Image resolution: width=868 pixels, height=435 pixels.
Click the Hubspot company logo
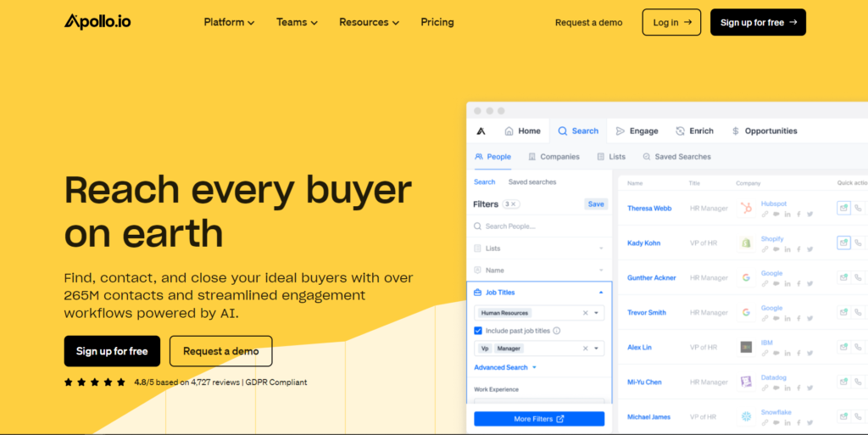(x=746, y=208)
